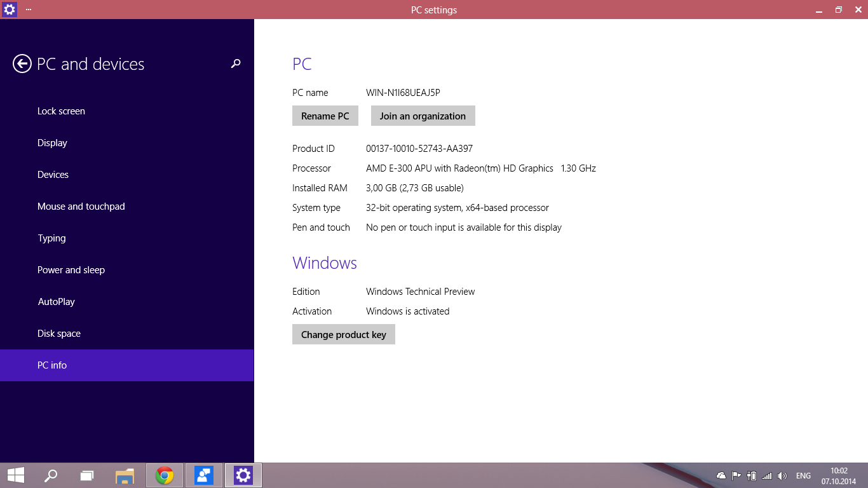Click the back arrow beside PC and devices
The image size is (868, 488).
pyautogui.click(x=22, y=64)
